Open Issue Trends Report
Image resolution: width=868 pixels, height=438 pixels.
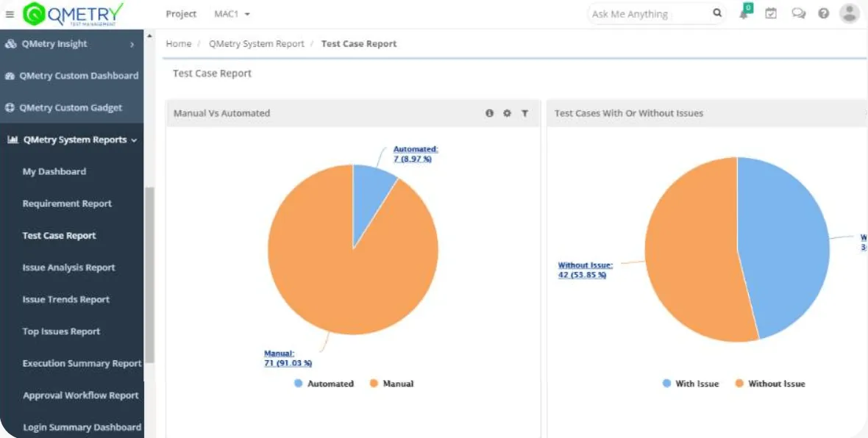coord(66,300)
